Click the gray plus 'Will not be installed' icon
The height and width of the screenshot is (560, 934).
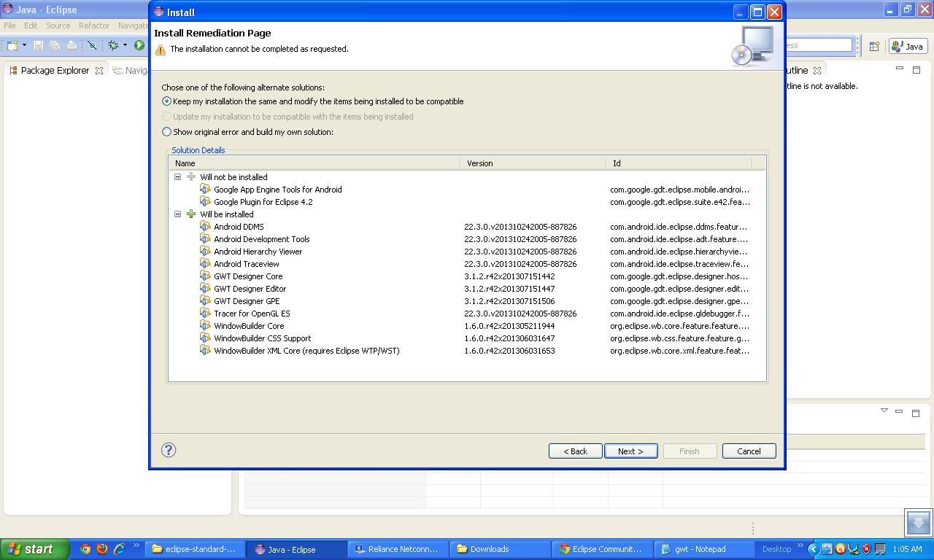pyautogui.click(x=191, y=177)
